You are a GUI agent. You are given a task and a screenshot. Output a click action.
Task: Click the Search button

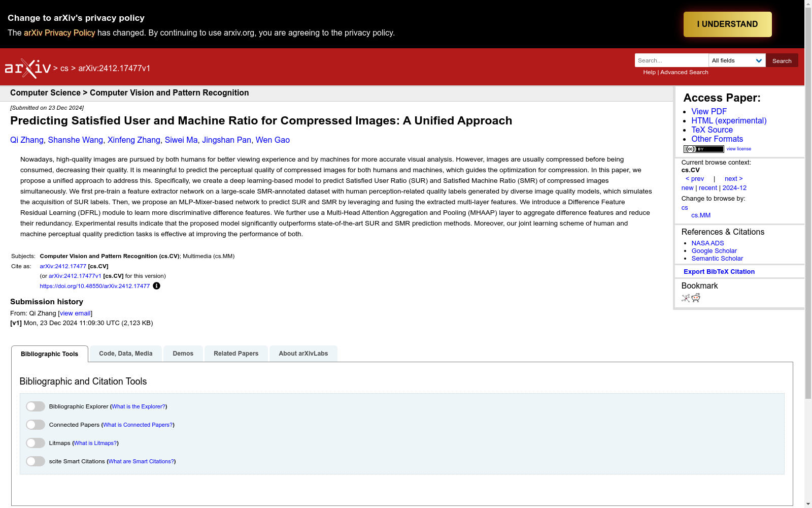pos(782,60)
